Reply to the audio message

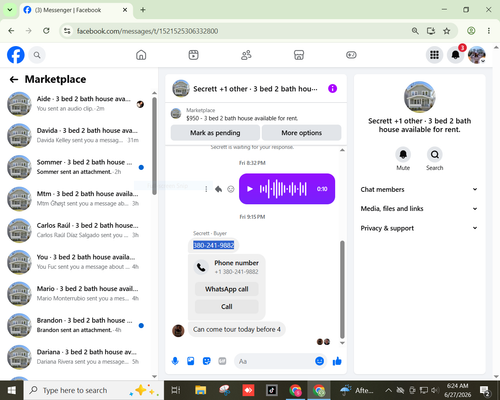(x=218, y=189)
